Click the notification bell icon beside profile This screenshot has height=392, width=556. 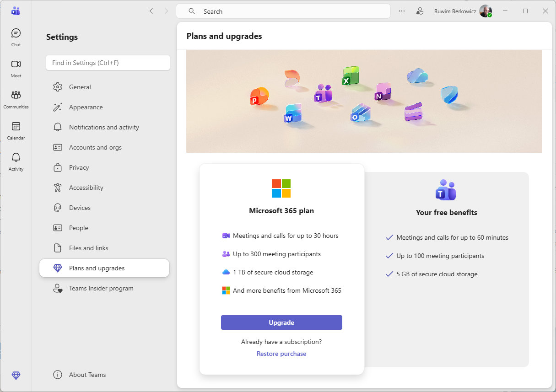click(x=420, y=11)
